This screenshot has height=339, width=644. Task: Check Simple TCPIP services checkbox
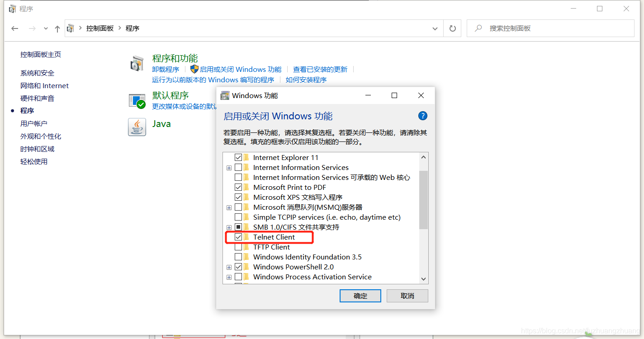click(238, 217)
